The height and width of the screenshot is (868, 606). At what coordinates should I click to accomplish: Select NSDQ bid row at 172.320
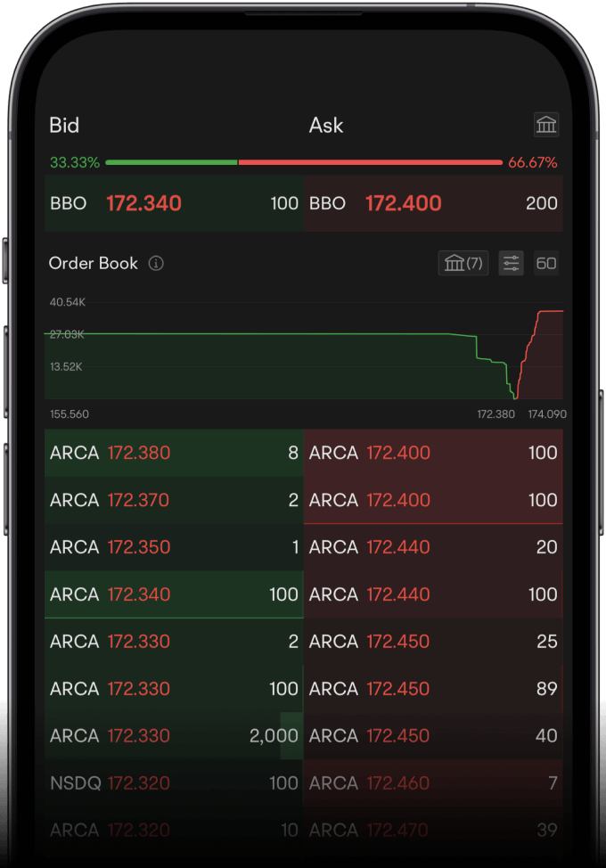coord(174,782)
